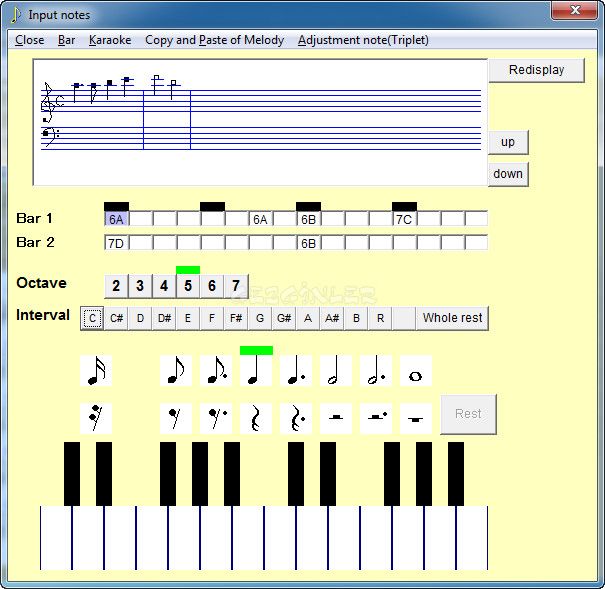This screenshot has height=589, width=605.
Task: Pick interval G# button
Action: pyautogui.click(x=284, y=318)
